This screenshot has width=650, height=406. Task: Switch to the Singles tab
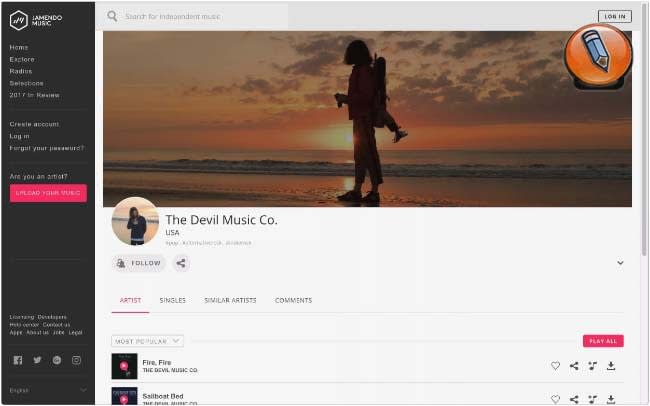click(172, 300)
